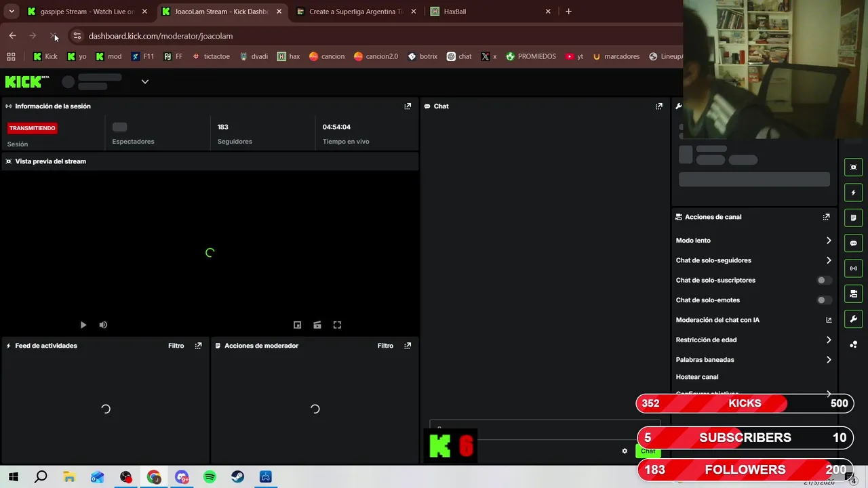868x488 pixels.
Task: Click the notes document sidebar icon
Action: pyautogui.click(x=853, y=218)
